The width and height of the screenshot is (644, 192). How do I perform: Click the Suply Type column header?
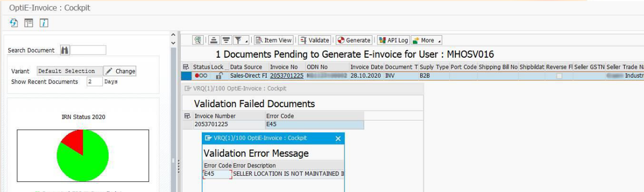434,67
